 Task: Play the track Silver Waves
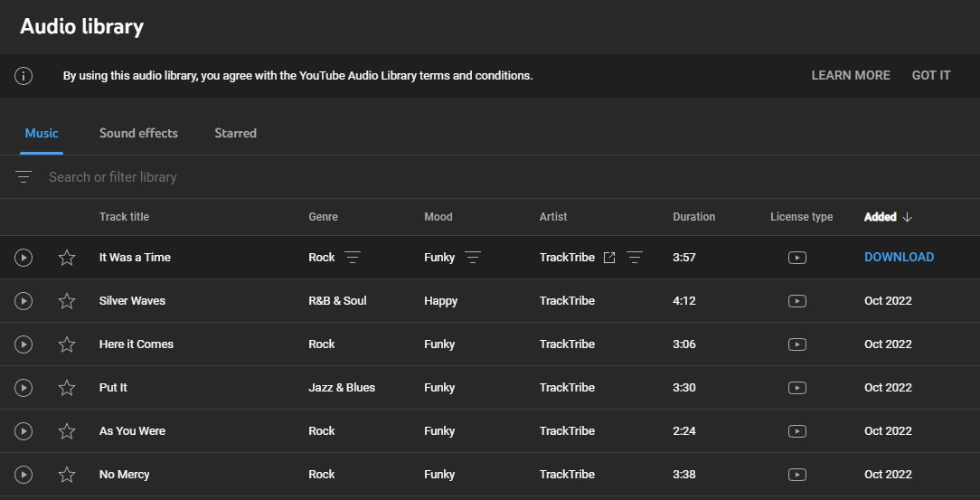point(24,301)
